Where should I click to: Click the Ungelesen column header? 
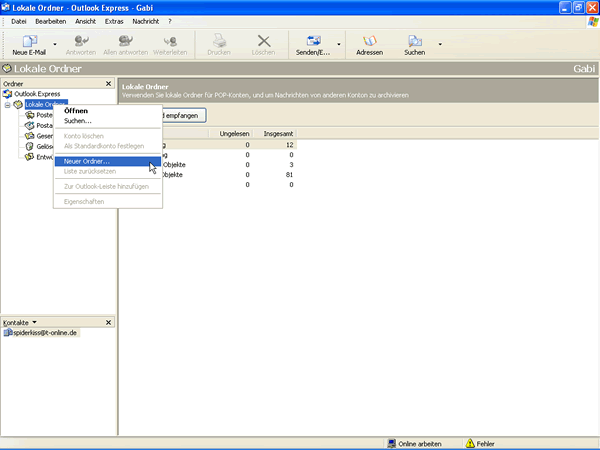pos(233,133)
